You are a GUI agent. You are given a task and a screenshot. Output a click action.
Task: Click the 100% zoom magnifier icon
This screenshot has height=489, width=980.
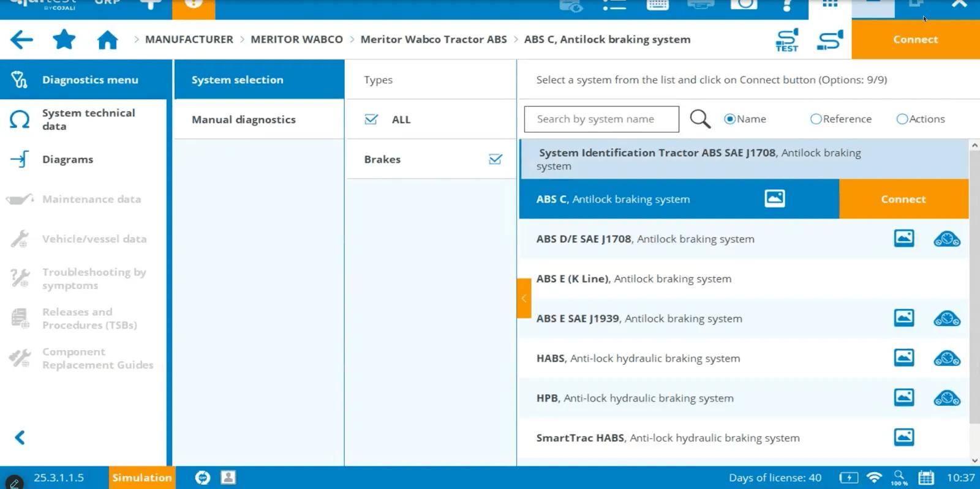pos(899,477)
